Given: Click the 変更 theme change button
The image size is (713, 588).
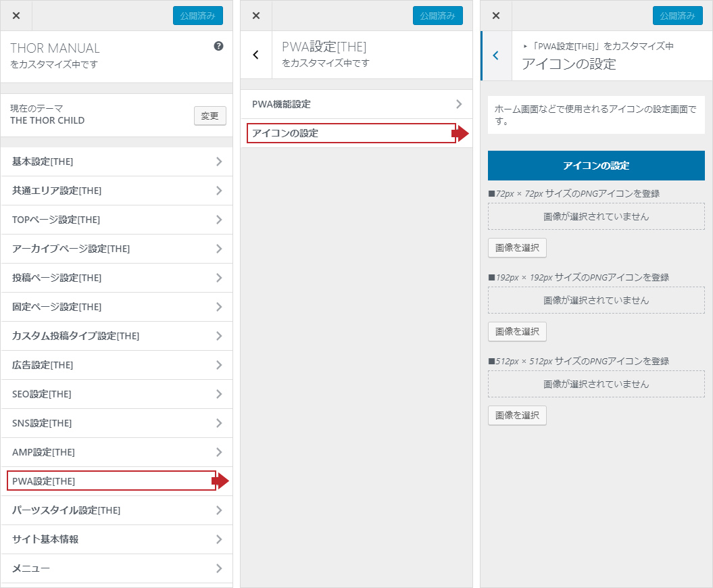Looking at the screenshot, I should [210, 116].
